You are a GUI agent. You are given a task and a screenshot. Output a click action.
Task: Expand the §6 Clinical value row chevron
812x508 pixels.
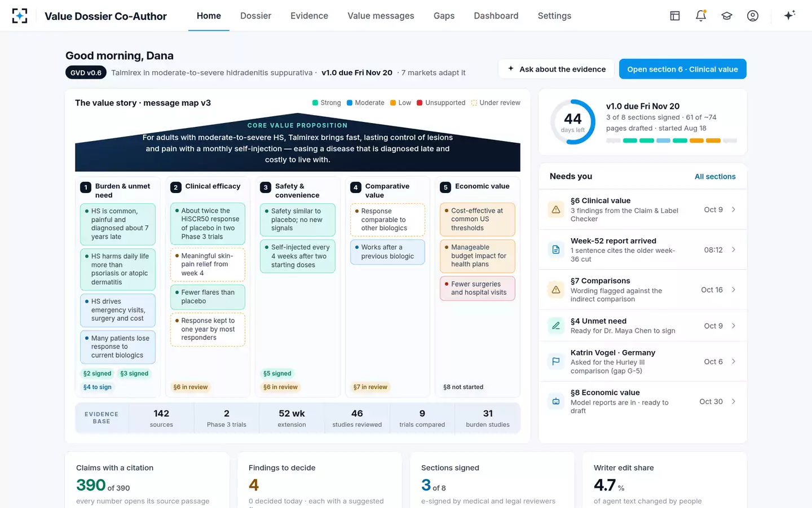(x=734, y=209)
